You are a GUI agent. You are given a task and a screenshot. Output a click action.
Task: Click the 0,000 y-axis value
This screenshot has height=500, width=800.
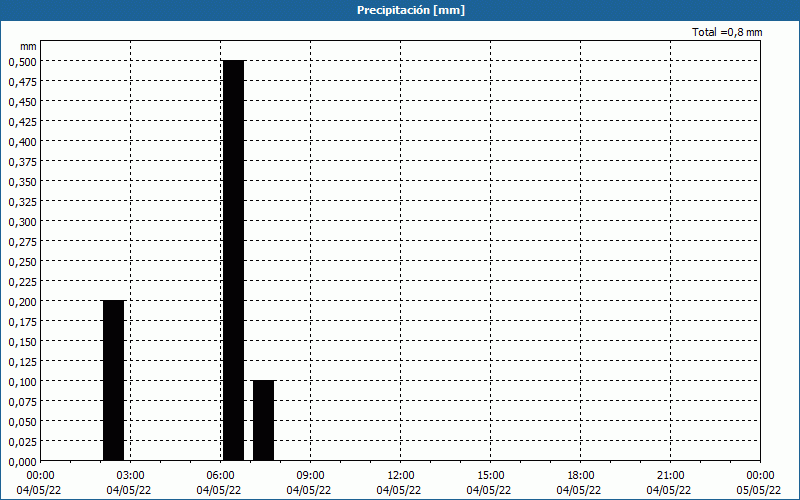click(x=22, y=462)
